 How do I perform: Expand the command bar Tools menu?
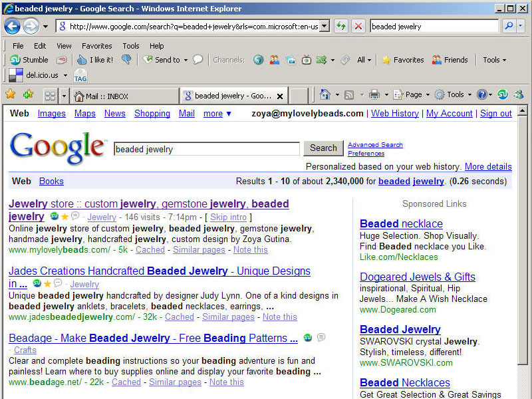(x=454, y=94)
